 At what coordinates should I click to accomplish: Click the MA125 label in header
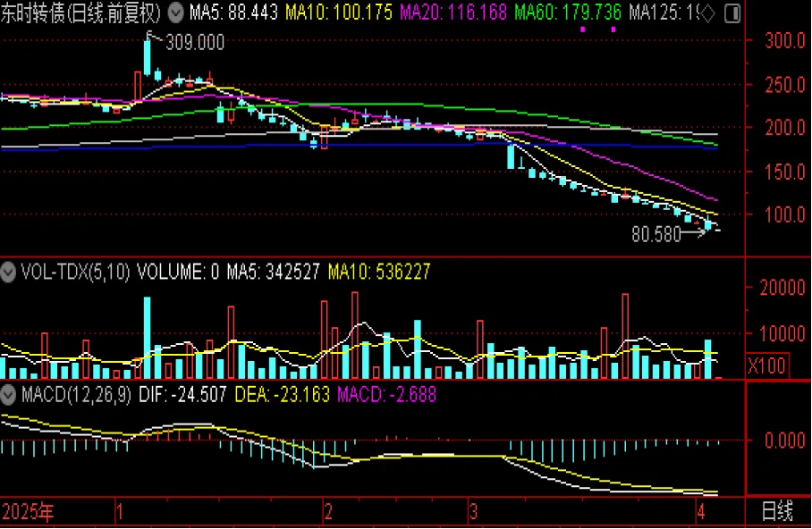(664, 13)
